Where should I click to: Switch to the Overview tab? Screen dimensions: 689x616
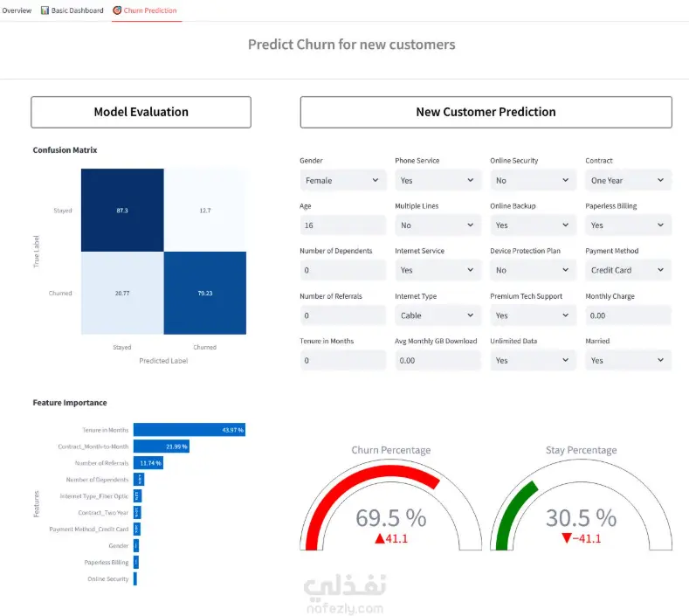17,10
